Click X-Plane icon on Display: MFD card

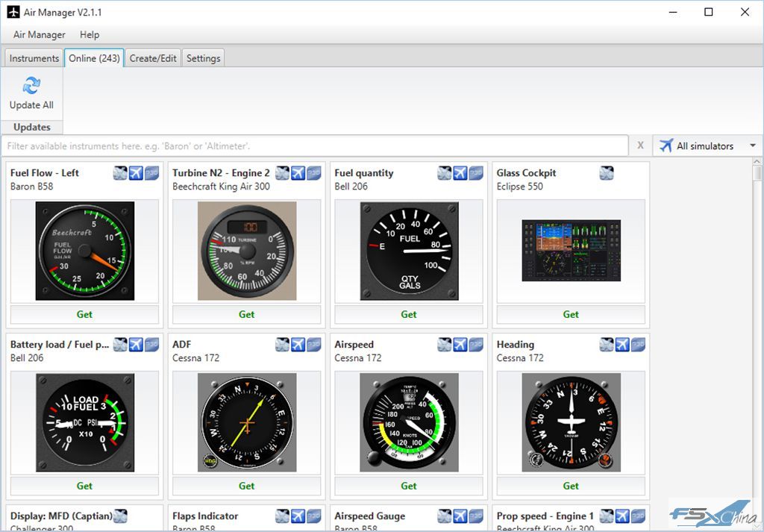click(120, 516)
